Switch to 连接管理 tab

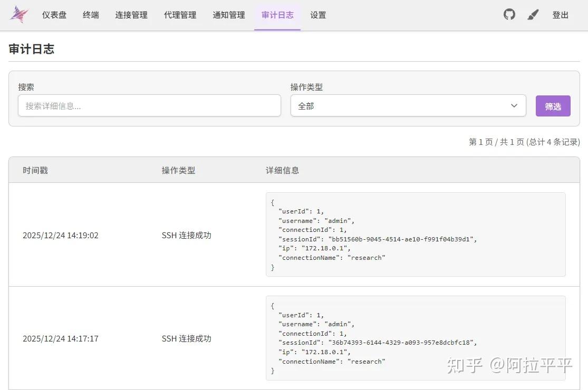coord(131,15)
